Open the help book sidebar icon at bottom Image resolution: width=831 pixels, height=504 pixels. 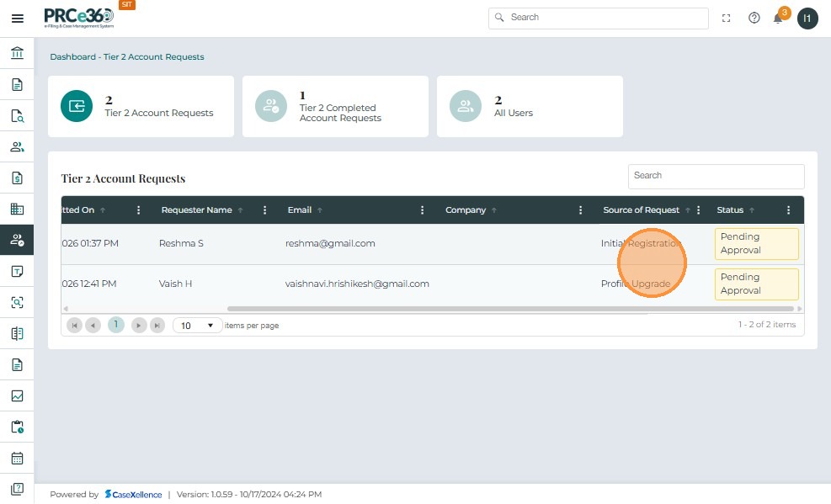17,489
